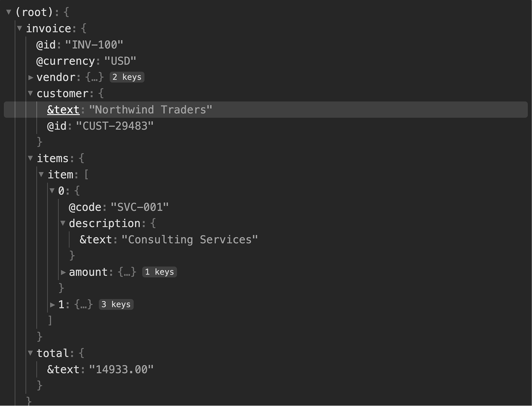Collapse the description node arrow
This screenshot has width=532, height=406.
63,223
